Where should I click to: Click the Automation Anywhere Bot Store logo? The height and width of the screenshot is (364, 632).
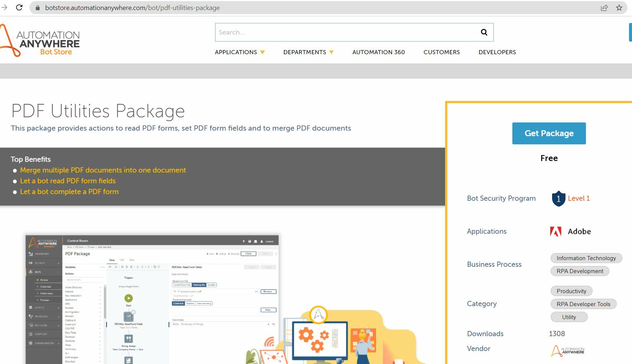pyautogui.click(x=40, y=40)
